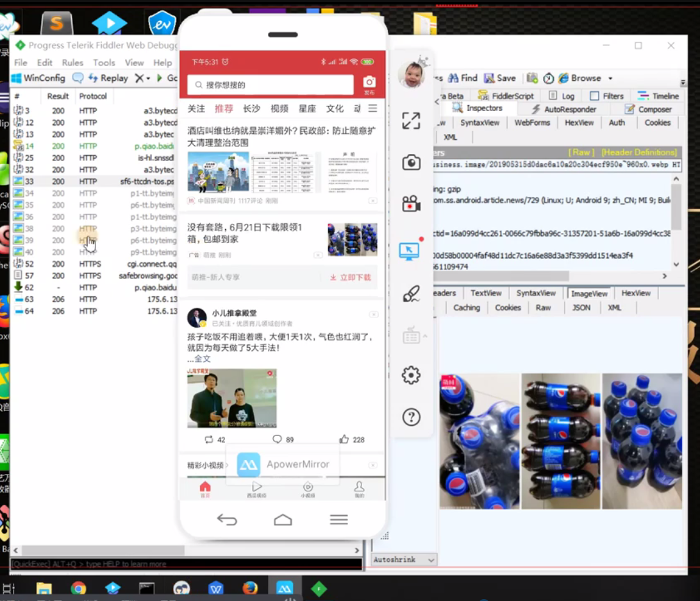Viewport: 700px width, 601px height.
Task: Tap the Android back navigation button
Action: 227,520
